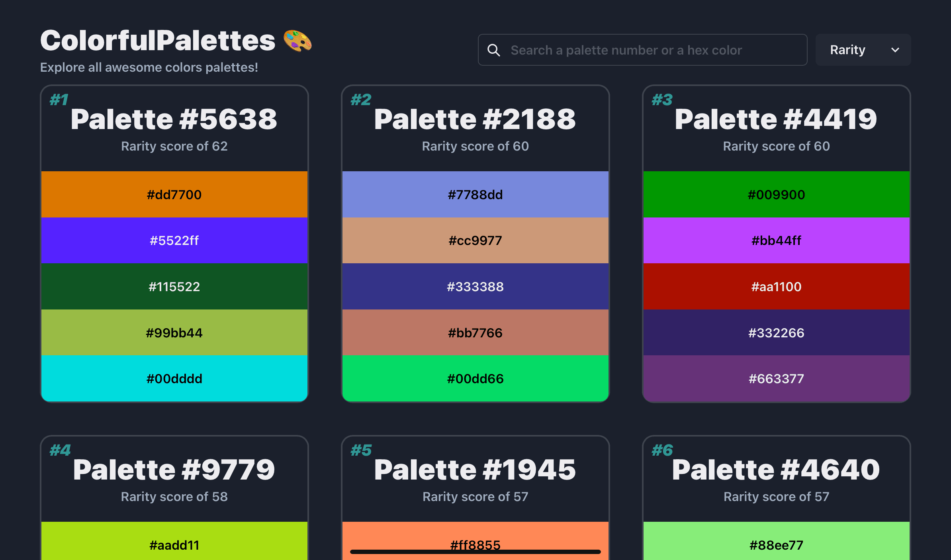
Task: Click the search magnifier icon
Action: click(494, 50)
